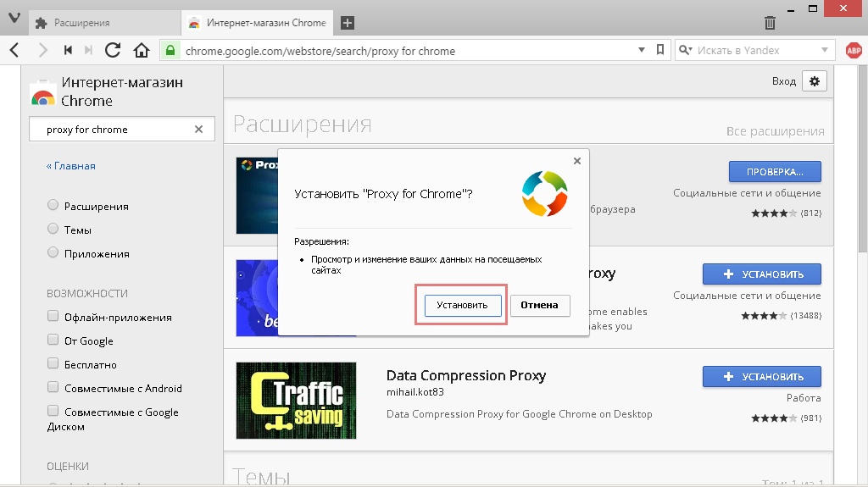This screenshot has width=868, height=487.
Task: Tick the Бесплатно checkbox
Action: coord(53,365)
